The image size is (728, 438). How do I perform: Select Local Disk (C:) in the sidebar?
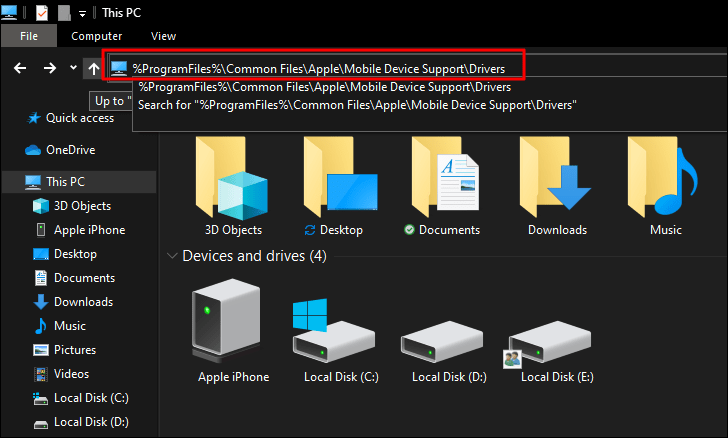pos(91,398)
